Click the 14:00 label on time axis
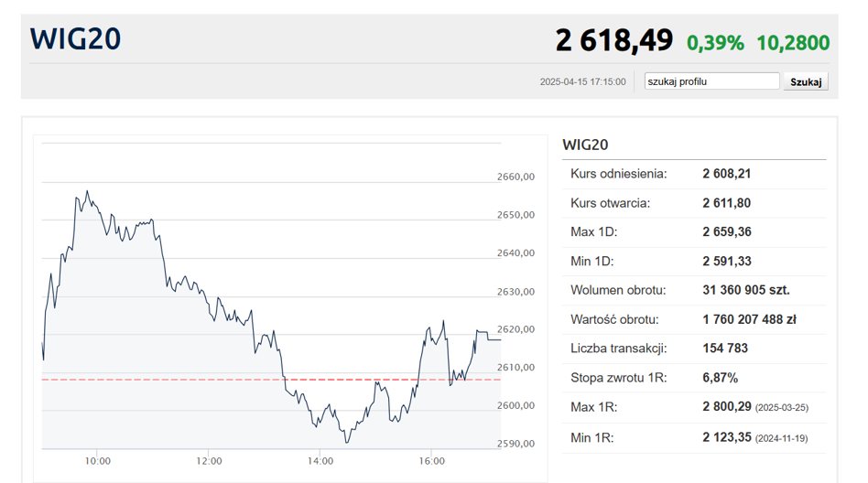 coord(320,461)
